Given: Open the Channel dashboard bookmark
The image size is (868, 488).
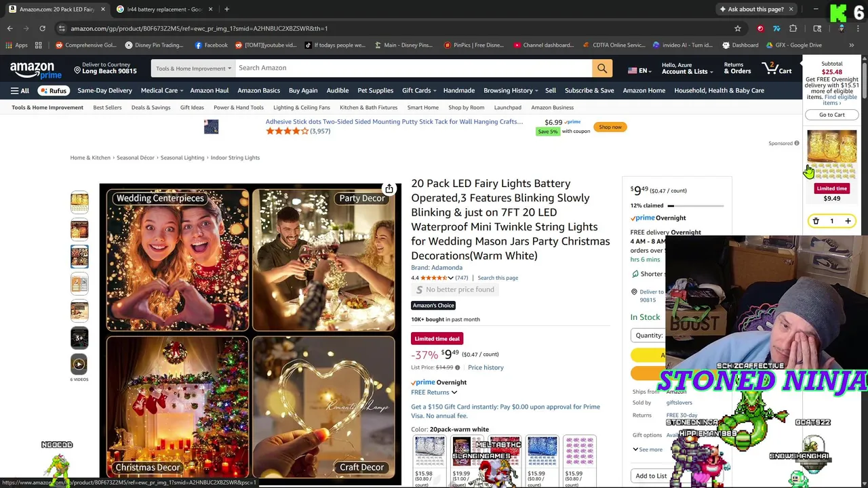Looking at the screenshot, I should click(543, 45).
